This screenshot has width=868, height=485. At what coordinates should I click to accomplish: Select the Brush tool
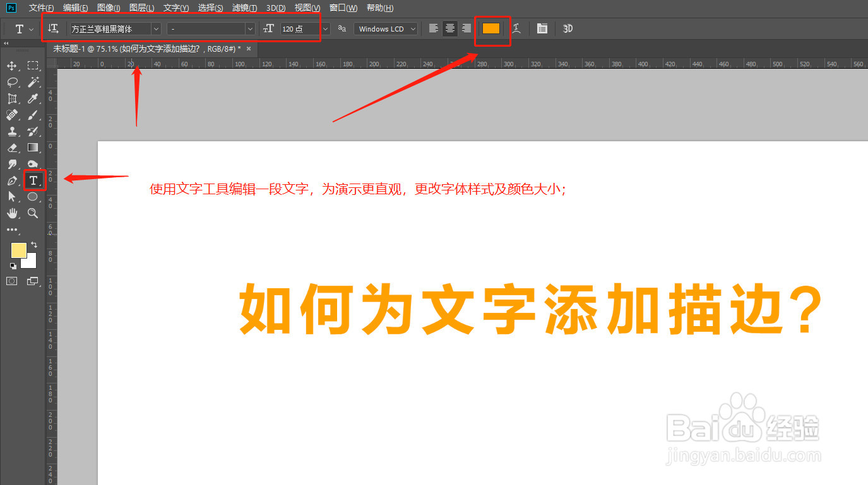click(33, 115)
